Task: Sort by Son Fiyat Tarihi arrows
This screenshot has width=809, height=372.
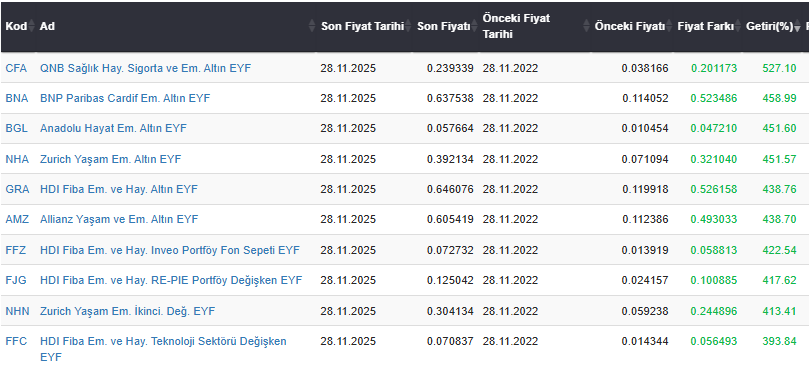Action: click(x=408, y=26)
